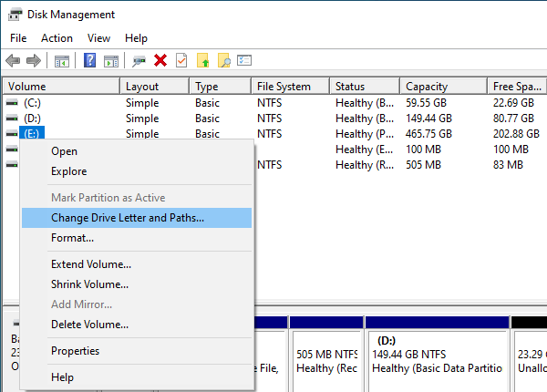Open the File menu
Image resolution: width=547 pixels, height=392 pixels.
pos(18,38)
